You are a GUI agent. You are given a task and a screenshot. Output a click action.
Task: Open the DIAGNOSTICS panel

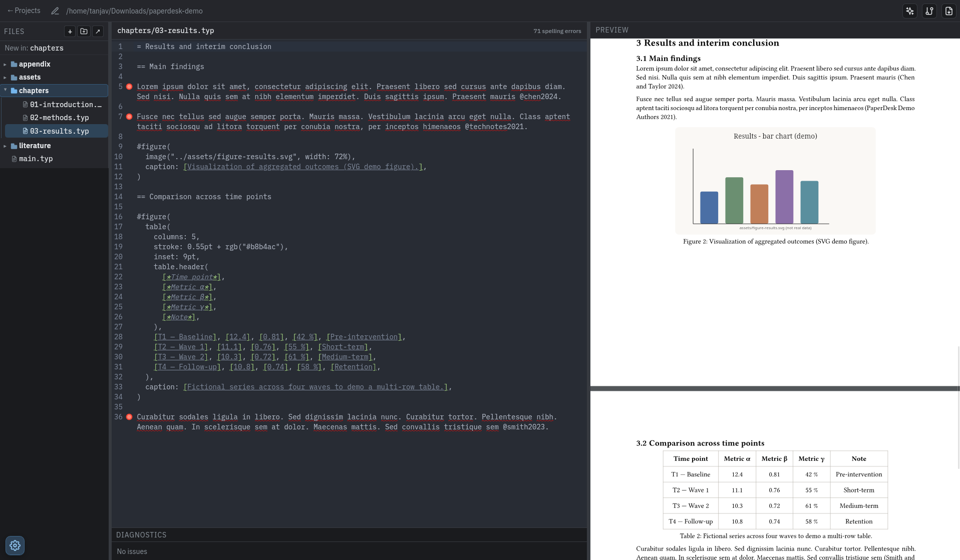[141, 535]
